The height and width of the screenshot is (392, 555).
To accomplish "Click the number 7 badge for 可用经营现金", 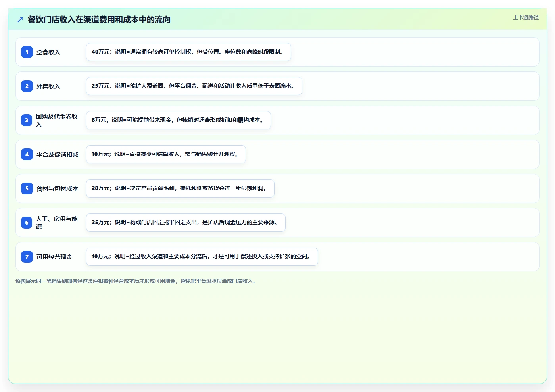I will pos(27,257).
